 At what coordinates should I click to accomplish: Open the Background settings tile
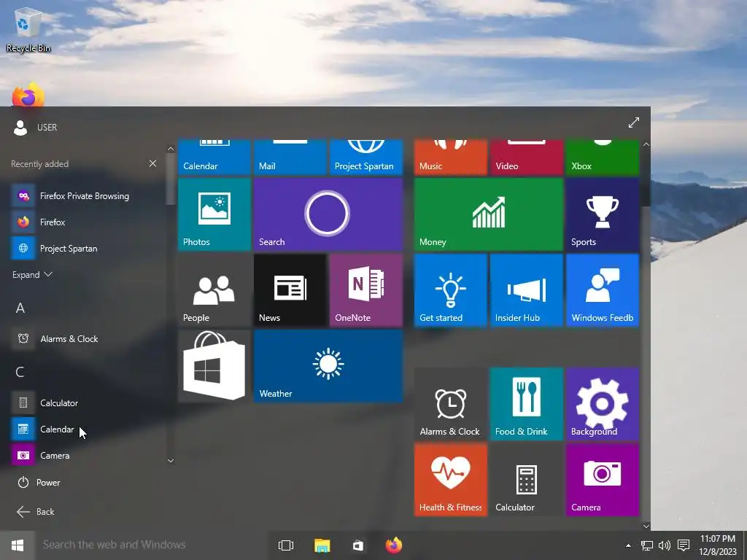tap(602, 404)
